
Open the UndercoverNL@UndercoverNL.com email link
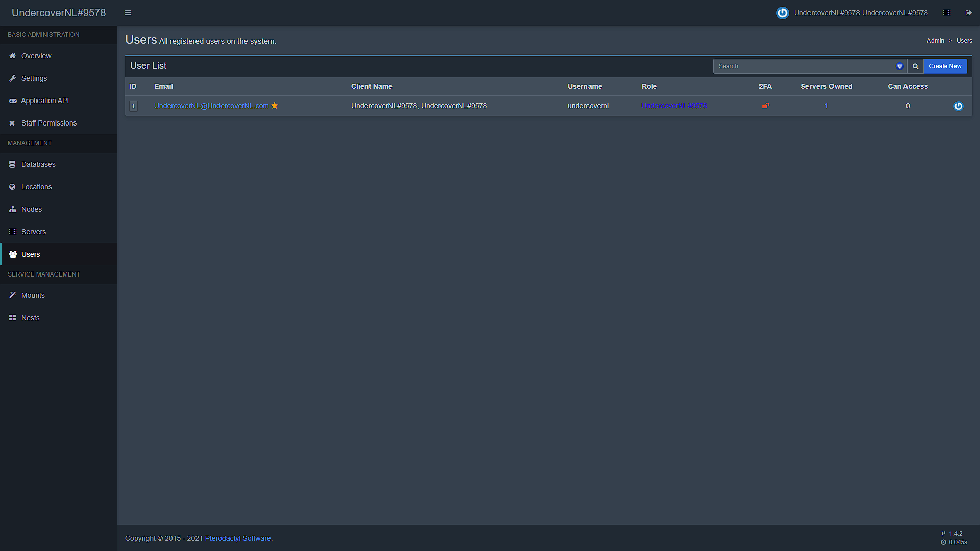coord(211,106)
